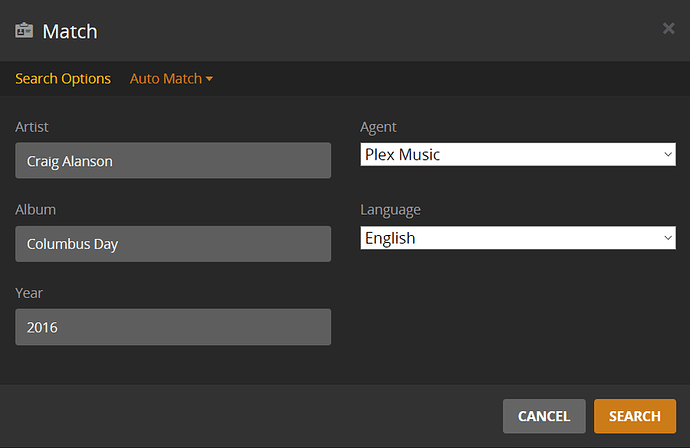Click the Match title text

70,31
